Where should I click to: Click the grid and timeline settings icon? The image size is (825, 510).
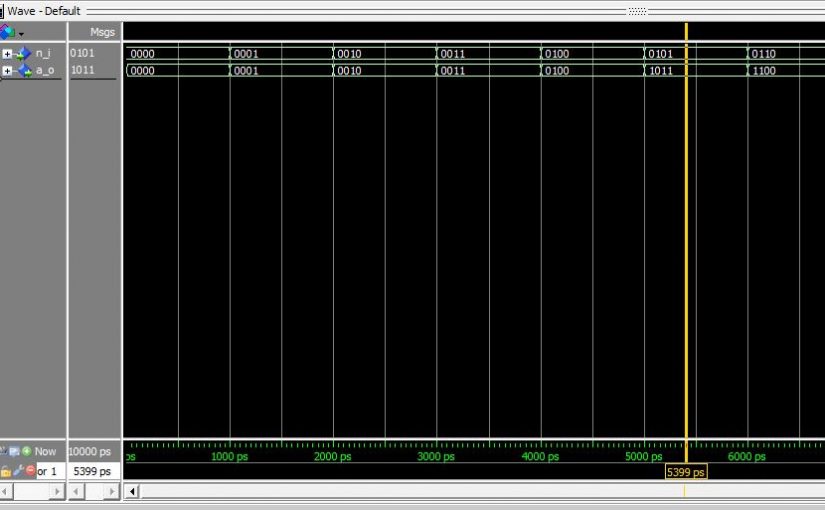(14, 451)
